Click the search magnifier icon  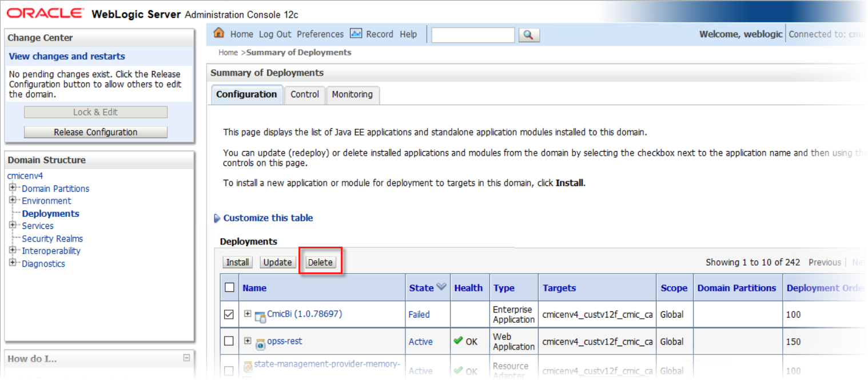click(x=528, y=34)
